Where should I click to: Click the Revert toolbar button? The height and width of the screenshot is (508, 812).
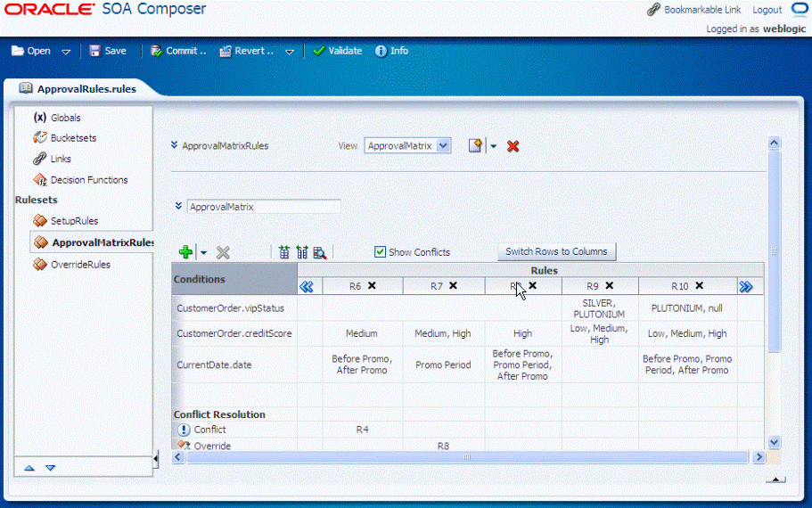click(x=247, y=51)
